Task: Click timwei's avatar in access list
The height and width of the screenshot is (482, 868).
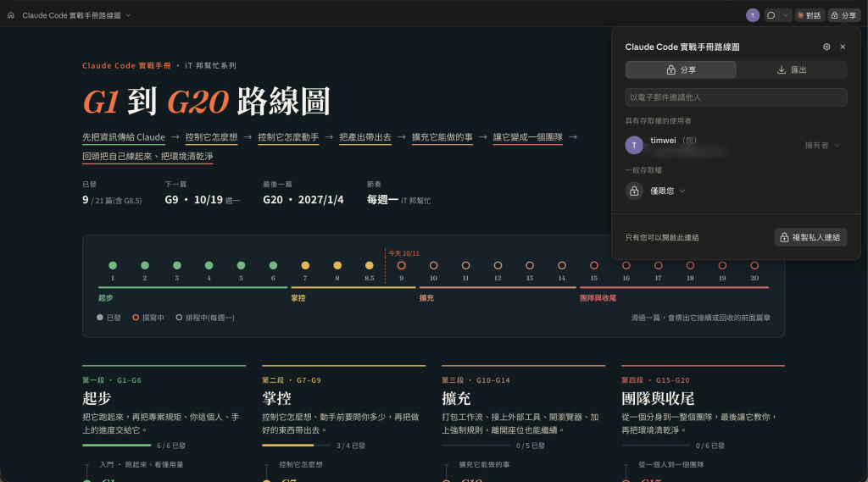Action: click(634, 145)
